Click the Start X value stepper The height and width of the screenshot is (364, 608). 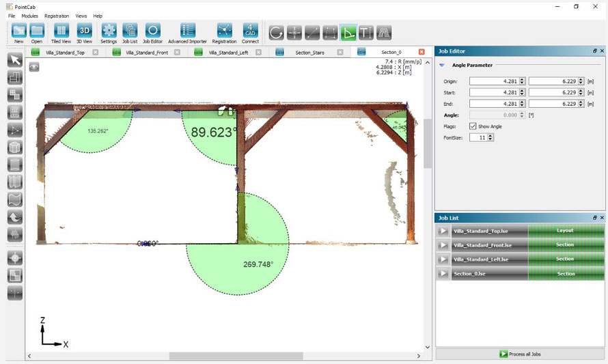click(x=522, y=92)
